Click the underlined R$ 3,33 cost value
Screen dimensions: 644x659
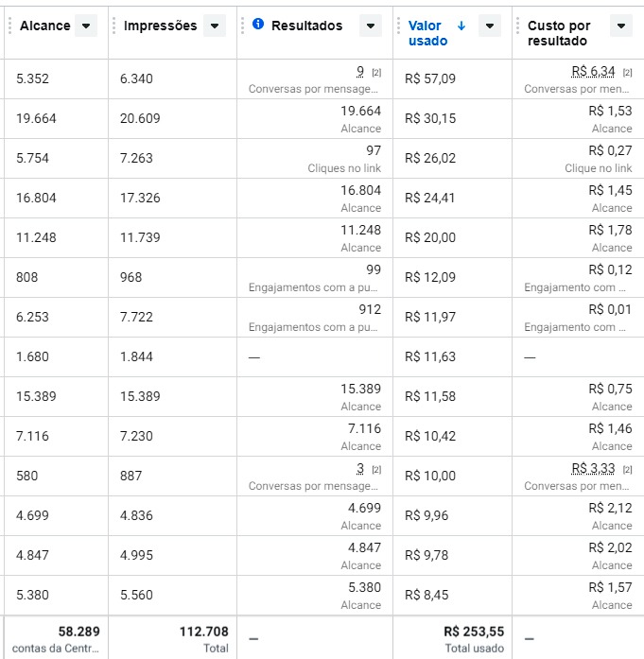[593, 468]
